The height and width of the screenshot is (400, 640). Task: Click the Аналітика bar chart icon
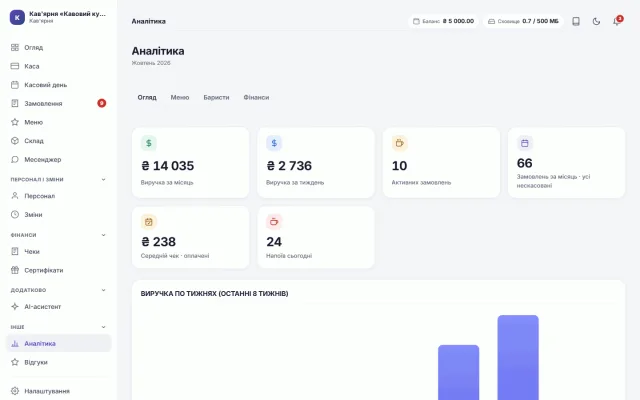[15, 344]
